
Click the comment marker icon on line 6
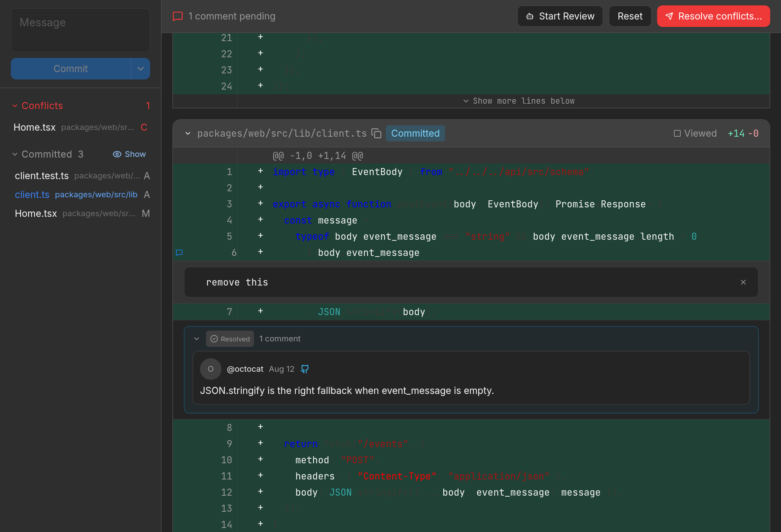point(179,253)
